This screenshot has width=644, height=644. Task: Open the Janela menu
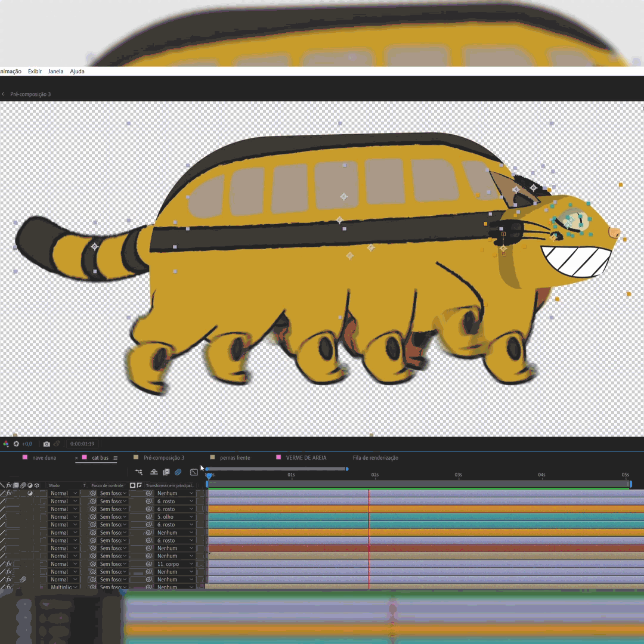(x=55, y=71)
